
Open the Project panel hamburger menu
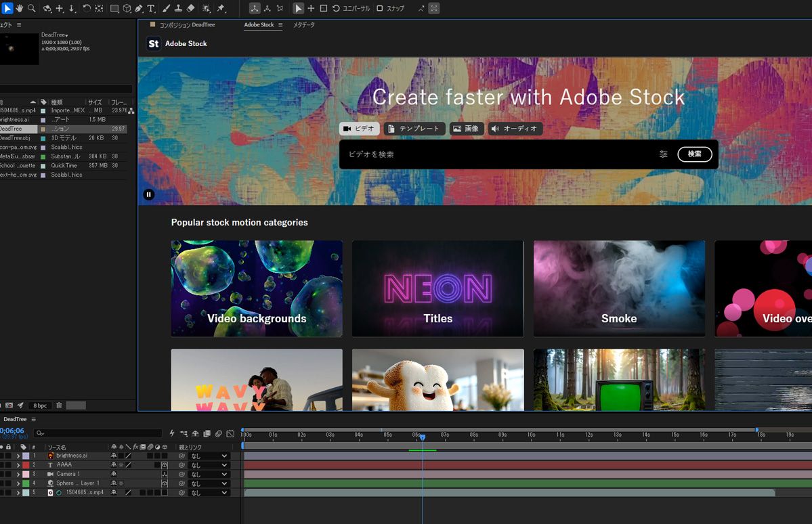tap(19, 25)
